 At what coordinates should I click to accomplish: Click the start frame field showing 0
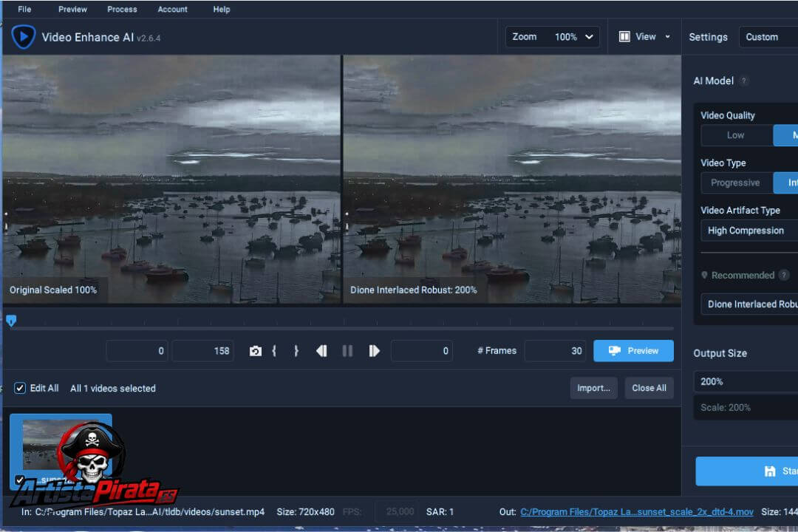137,351
